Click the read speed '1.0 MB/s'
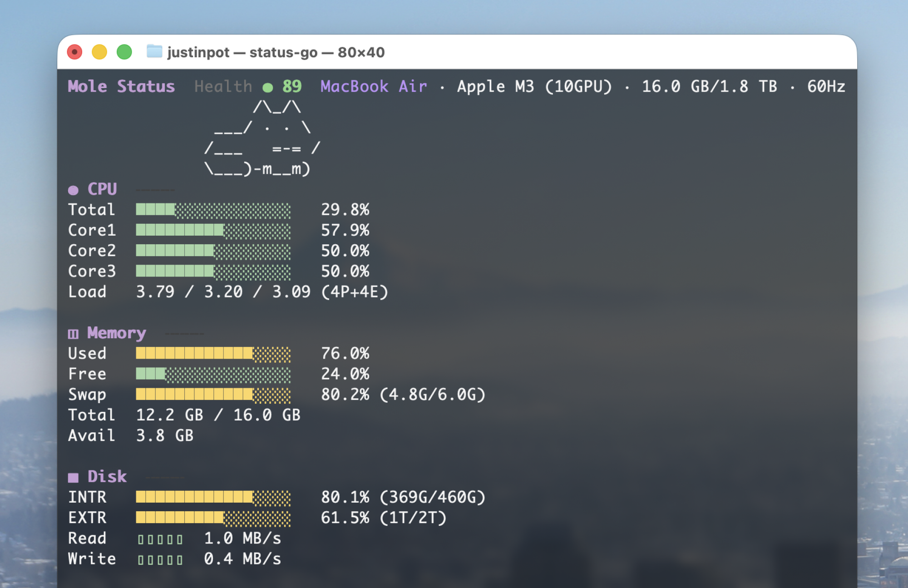908x588 pixels. [242, 539]
